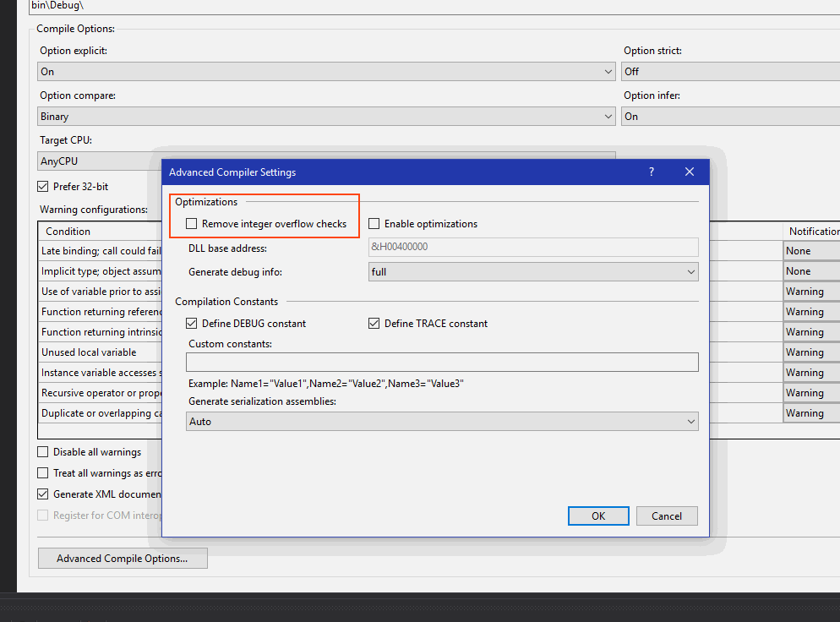Viewport: 840px width, 622px height.
Task: Check Disable all warnings
Action: click(x=43, y=452)
